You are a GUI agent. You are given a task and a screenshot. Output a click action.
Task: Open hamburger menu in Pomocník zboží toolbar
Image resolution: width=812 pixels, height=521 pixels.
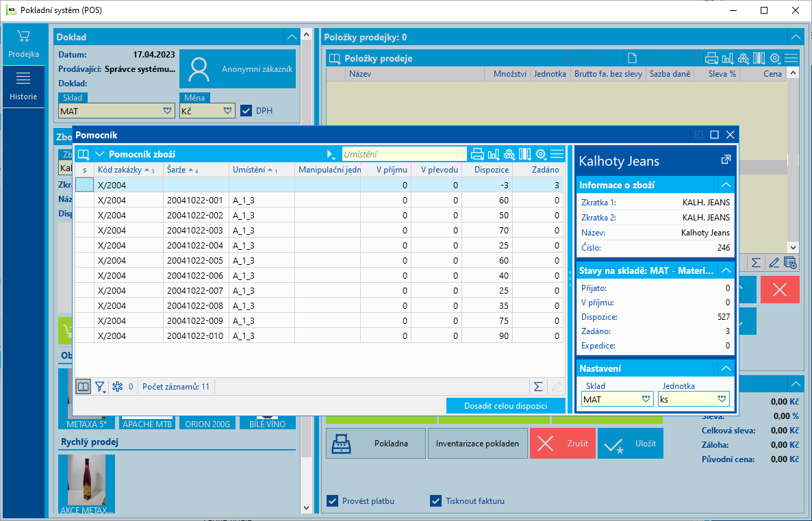[x=557, y=154]
